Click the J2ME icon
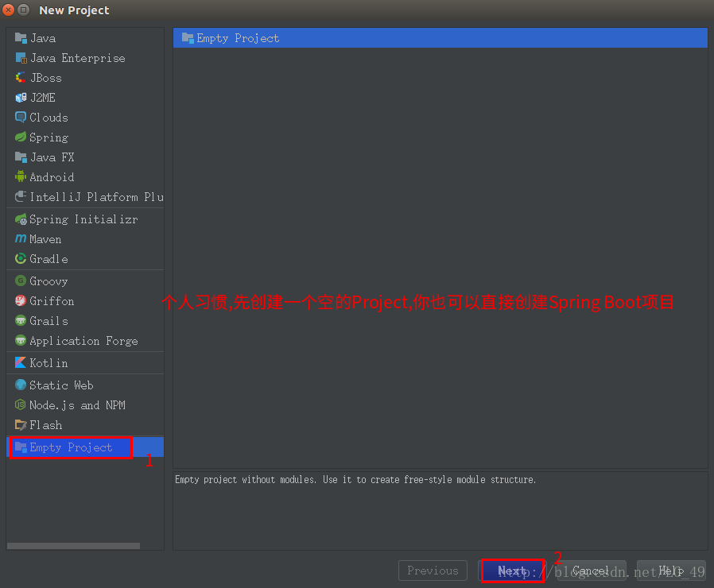This screenshot has height=588, width=714. 21,98
